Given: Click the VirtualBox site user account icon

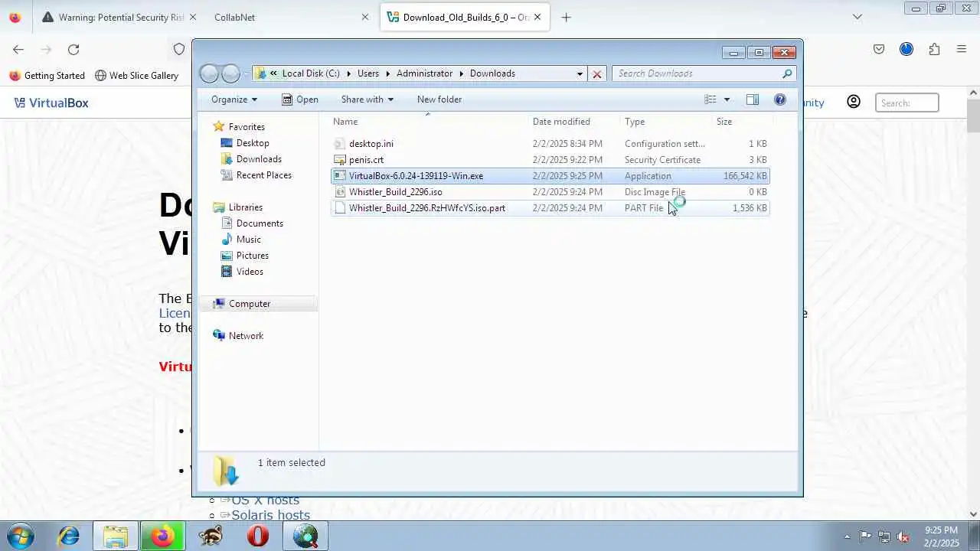Looking at the screenshot, I should coord(854,102).
